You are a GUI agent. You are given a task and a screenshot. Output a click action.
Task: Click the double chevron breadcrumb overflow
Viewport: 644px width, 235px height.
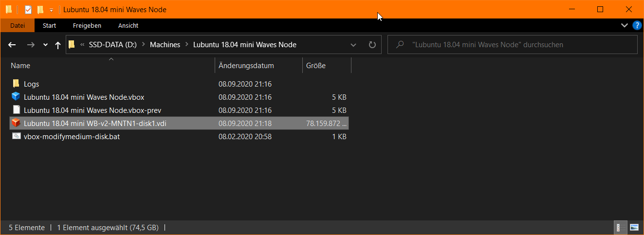pos(83,45)
